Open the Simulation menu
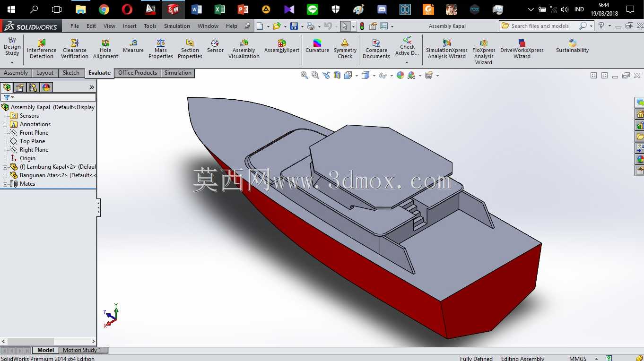Screen dimensions: 644x361 [x=177, y=26]
